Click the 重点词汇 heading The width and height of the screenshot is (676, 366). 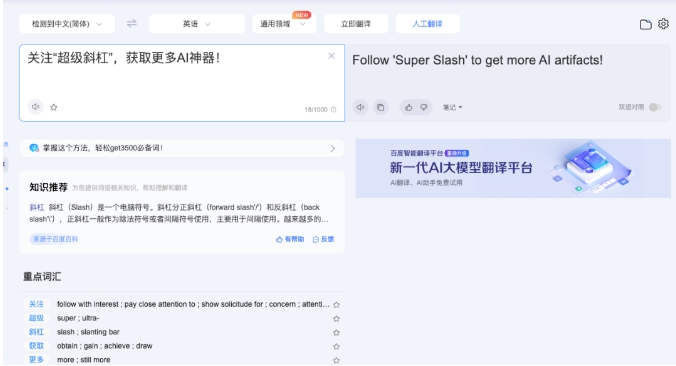click(x=42, y=276)
